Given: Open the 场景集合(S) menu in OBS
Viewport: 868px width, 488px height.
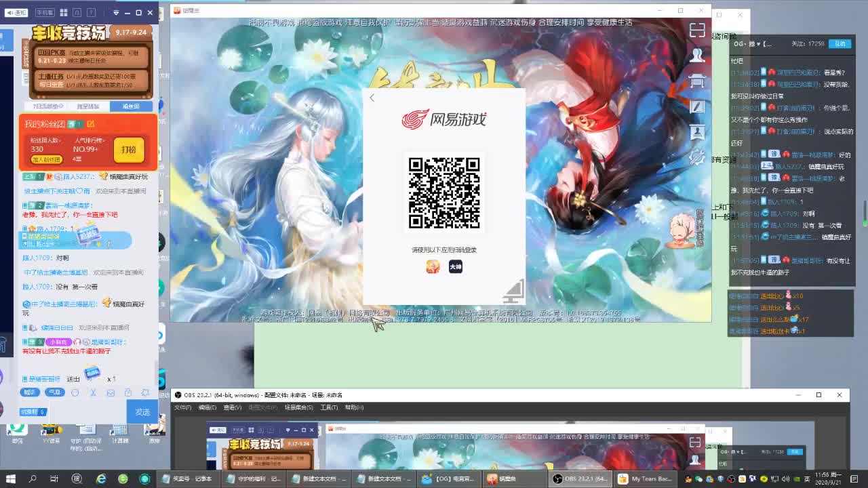Looking at the screenshot, I should click(x=298, y=407).
